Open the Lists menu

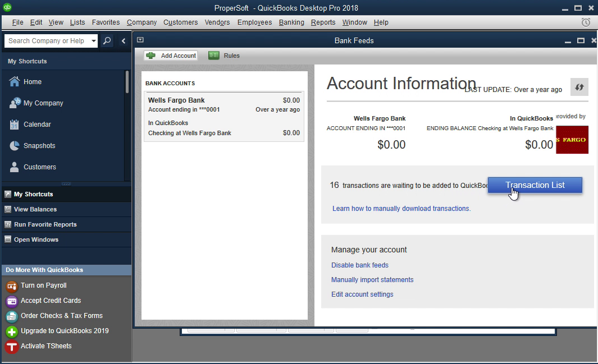tap(77, 22)
